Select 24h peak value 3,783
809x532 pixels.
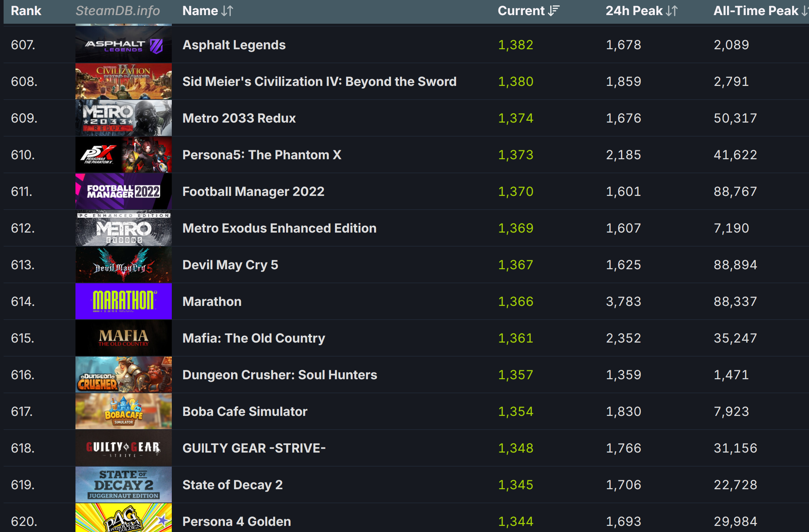(624, 302)
